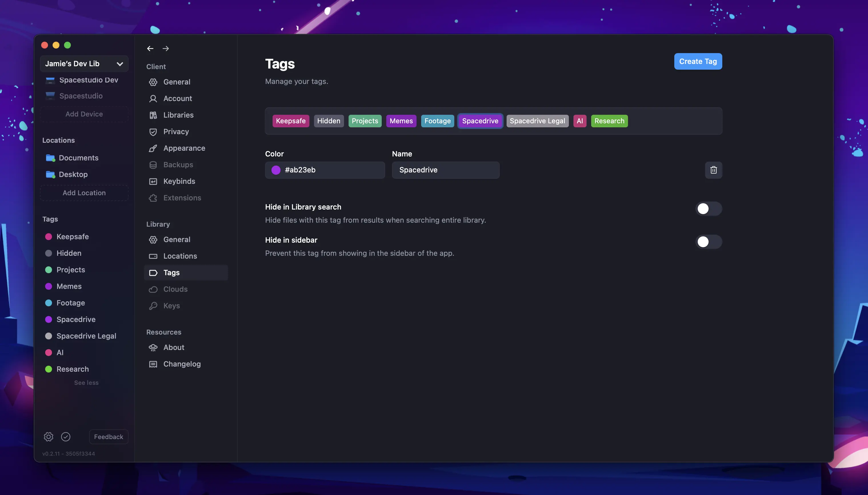Click the Create Tag button
The height and width of the screenshot is (495, 868).
tap(698, 62)
